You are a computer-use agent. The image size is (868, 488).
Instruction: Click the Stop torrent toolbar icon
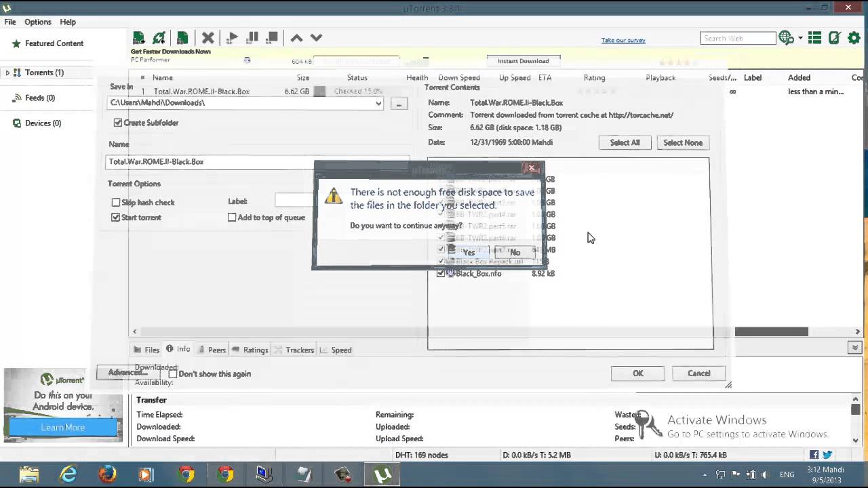[272, 38]
